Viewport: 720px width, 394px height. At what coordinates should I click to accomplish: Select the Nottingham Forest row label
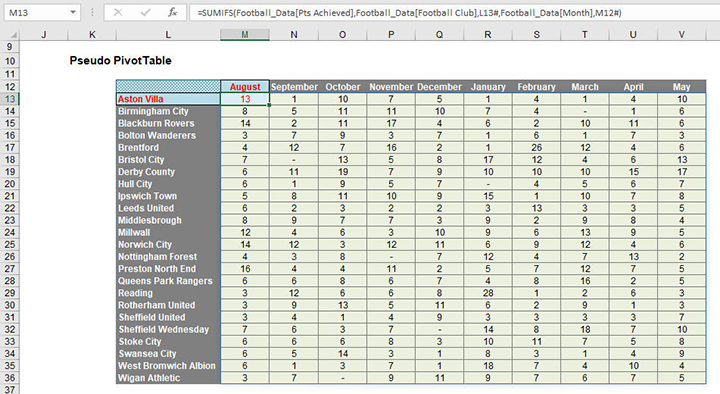click(x=168, y=257)
